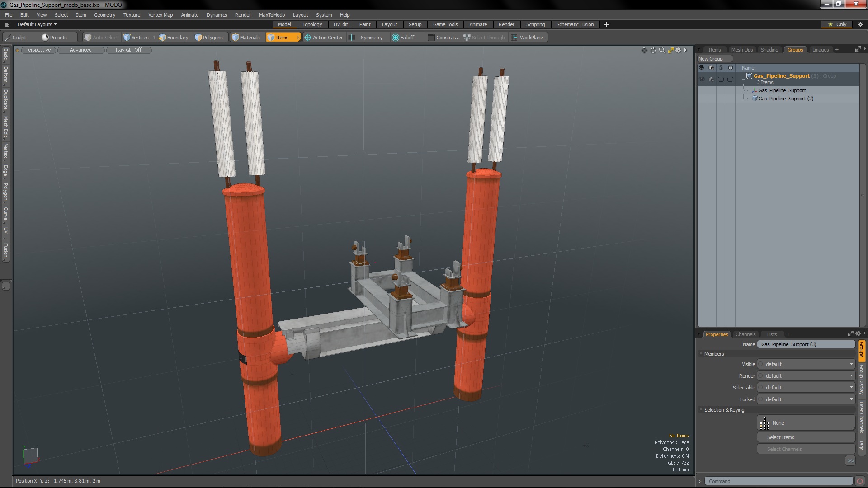
Task: Click the viewport zoom magnifier icon
Action: 662,50
